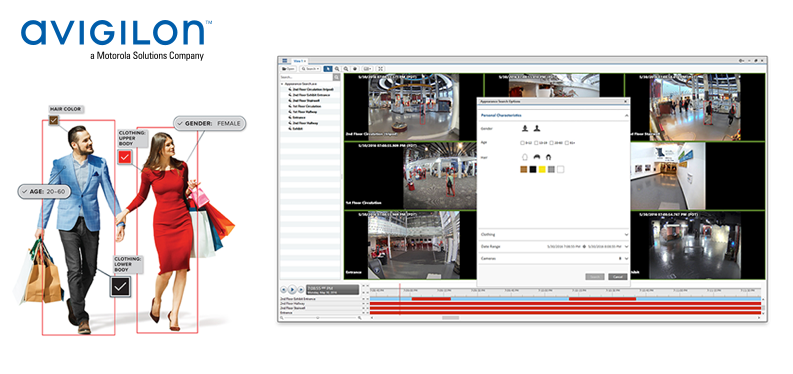Image resolution: width=793 pixels, height=374 pixels.
Task: Select the 2nd Floor Circulation (tripod) video tile
Action: [413, 107]
